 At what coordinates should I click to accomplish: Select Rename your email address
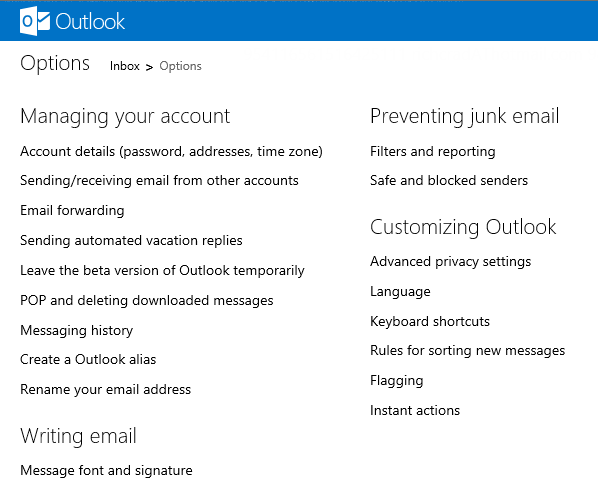pos(106,389)
